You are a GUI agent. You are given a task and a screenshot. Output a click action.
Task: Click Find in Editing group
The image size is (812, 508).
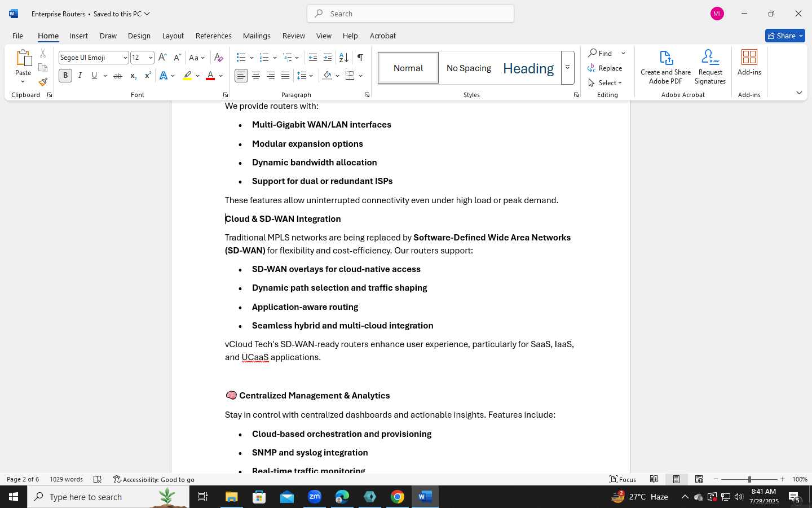[x=601, y=53]
